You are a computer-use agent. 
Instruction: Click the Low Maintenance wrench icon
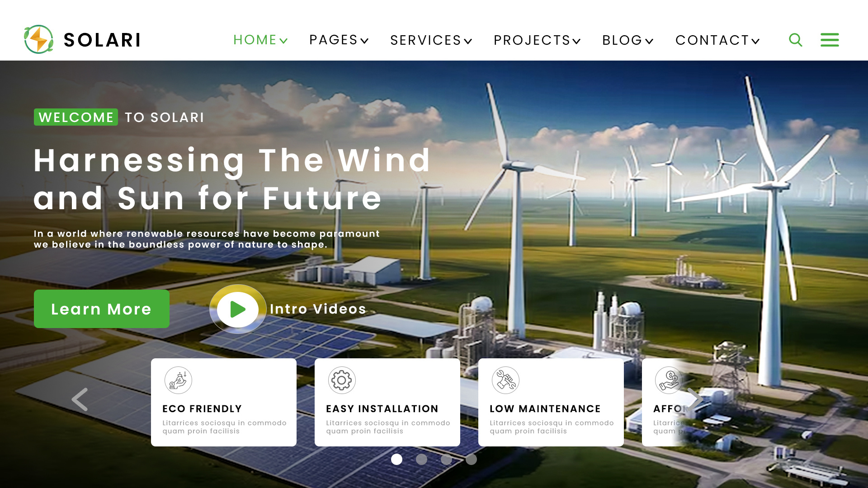505,380
